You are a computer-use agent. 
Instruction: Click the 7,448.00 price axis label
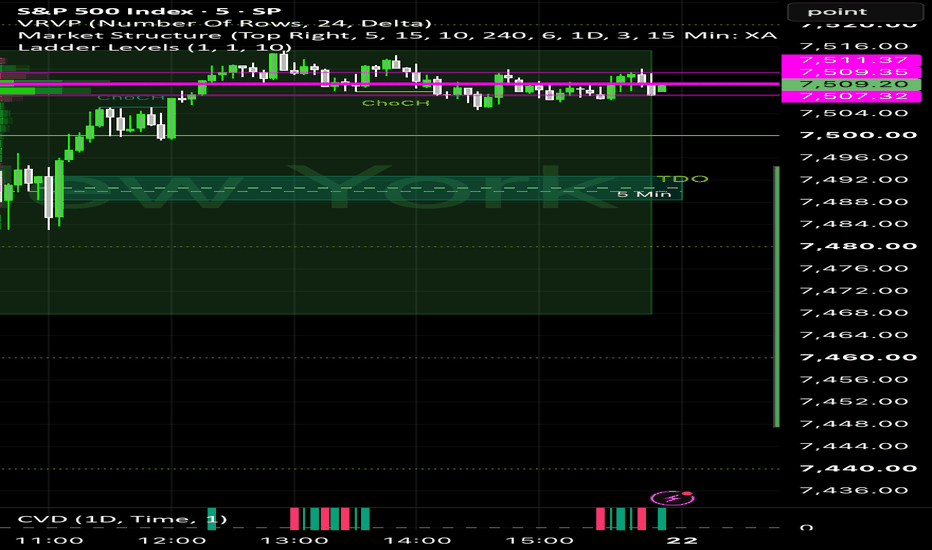click(x=854, y=424)
